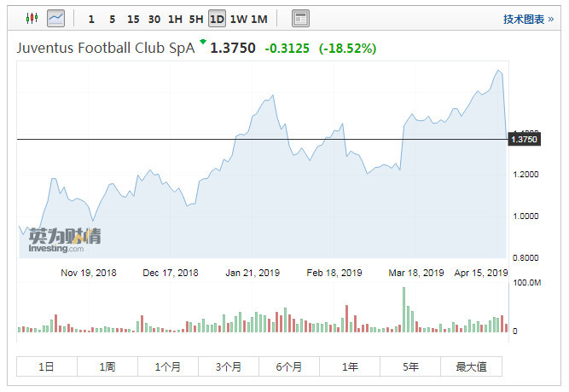Open the 技术图表 link
This screenshot has width=569, height=392.
click(x=528, y=20)
